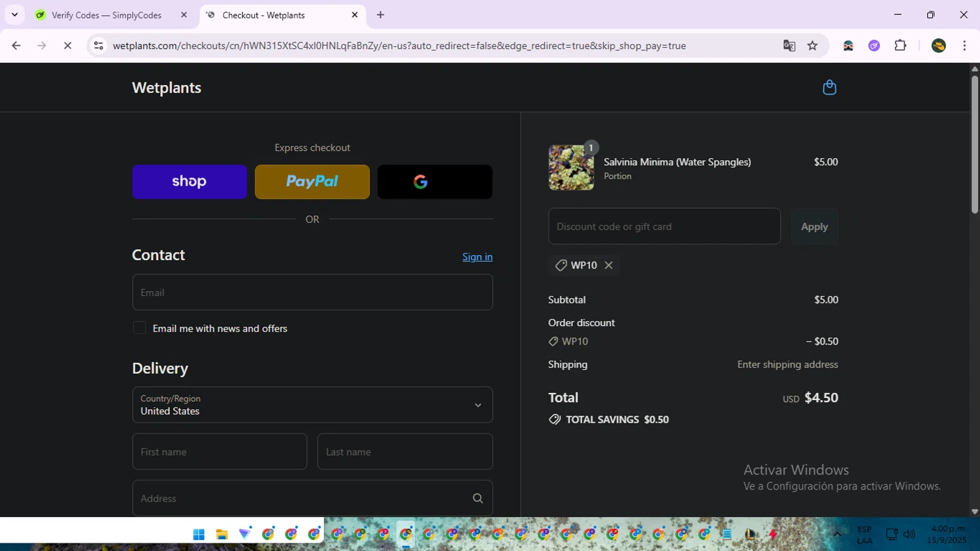Stop loading the current page
This screenshot has width=980, height=551.
67,46
